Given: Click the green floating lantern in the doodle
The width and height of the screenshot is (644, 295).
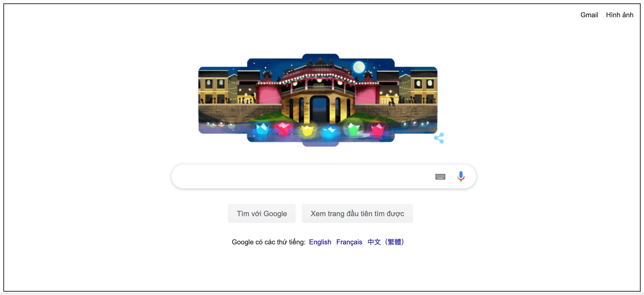Looking at the screenshot, I should coord(354,129).
